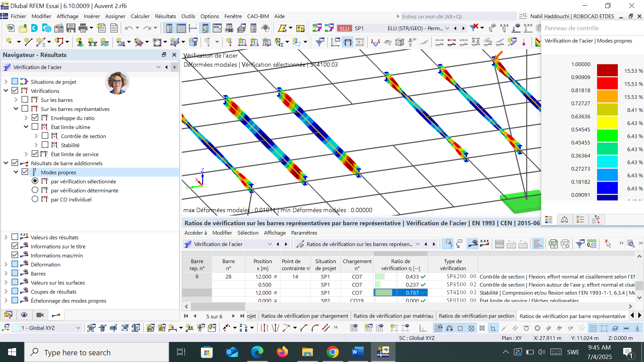Go to the last table page arrow
Viewport: 644px width, 362px height.
click(x=242, y=316)
